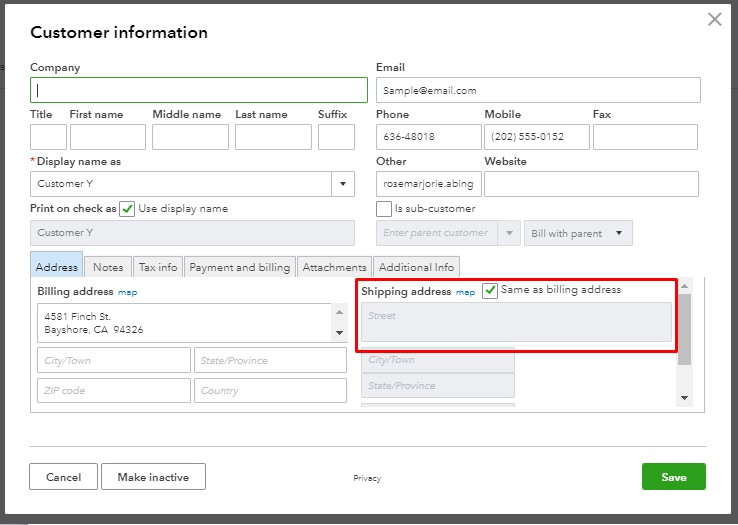Open the Tax info tab
738x525 pixels.
pyautogui.click(x=158, y=267)
